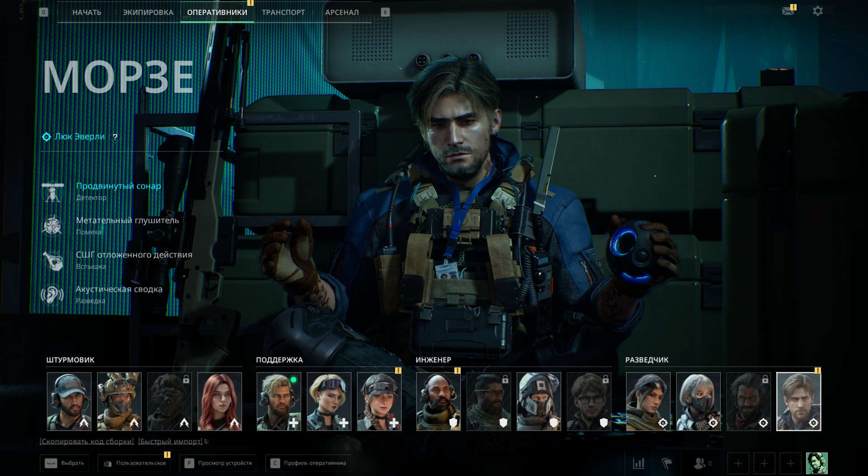The image size is (868, 476).
Task: Open the player avatar in bottom corner
Action: point(817,463)
